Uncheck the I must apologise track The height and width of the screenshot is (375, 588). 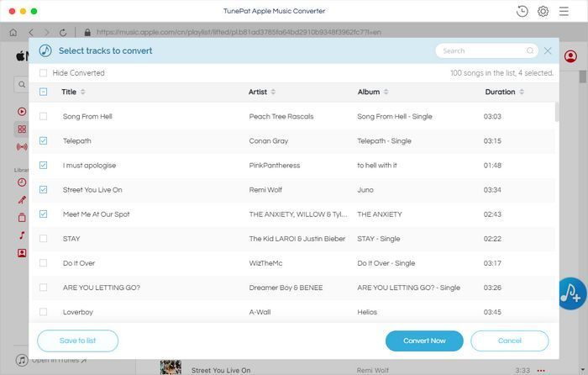click(43, 165)
